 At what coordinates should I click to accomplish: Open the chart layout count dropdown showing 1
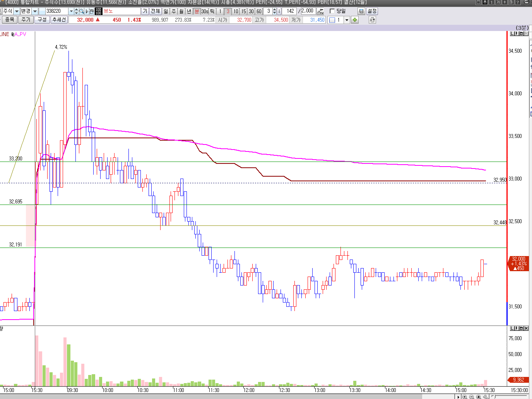point(347,20)
